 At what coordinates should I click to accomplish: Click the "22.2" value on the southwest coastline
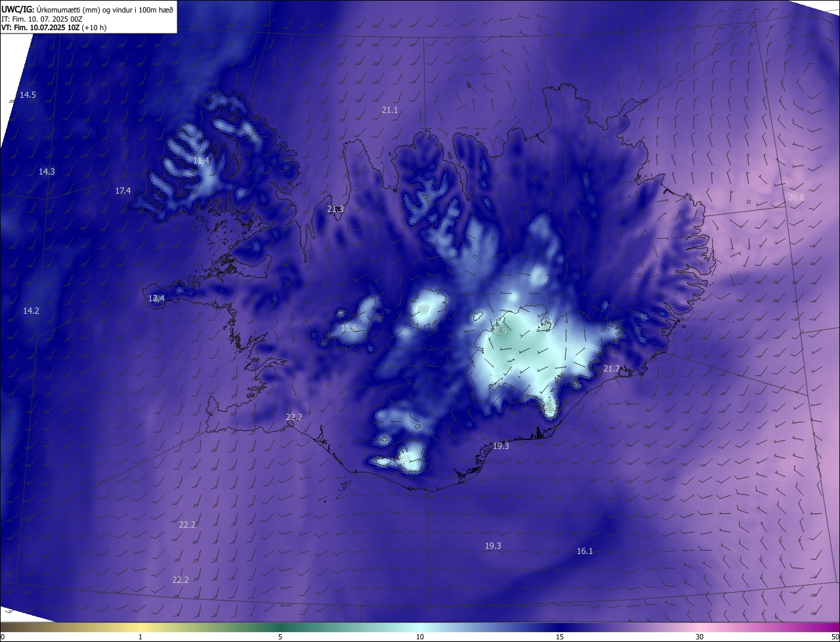[x=294, y=417]
